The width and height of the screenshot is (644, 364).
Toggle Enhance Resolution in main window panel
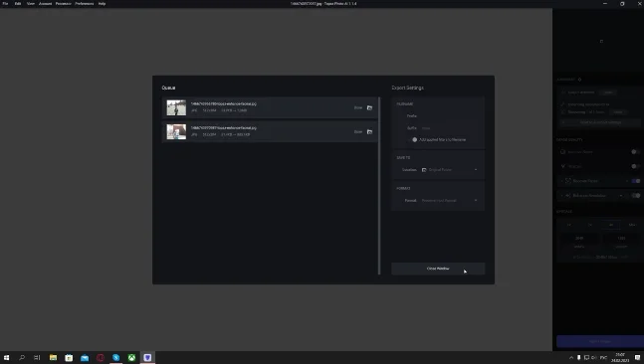(636, 196)
